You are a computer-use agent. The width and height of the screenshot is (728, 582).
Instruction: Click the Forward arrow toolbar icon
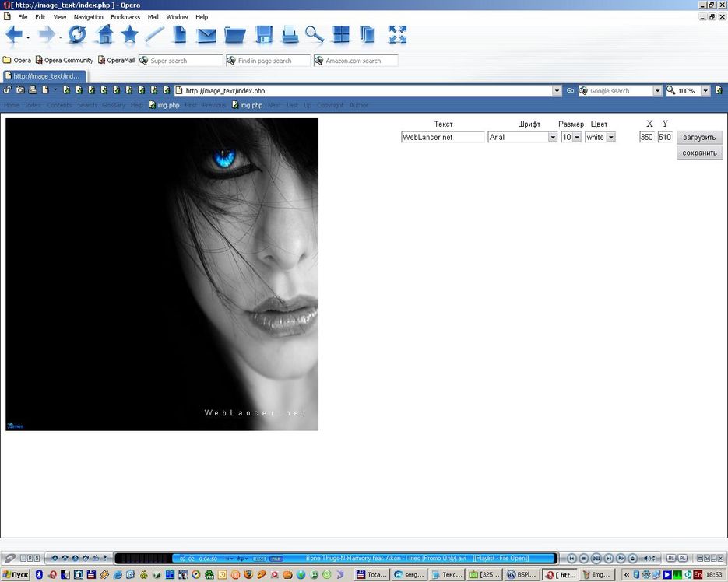(47, 35)
